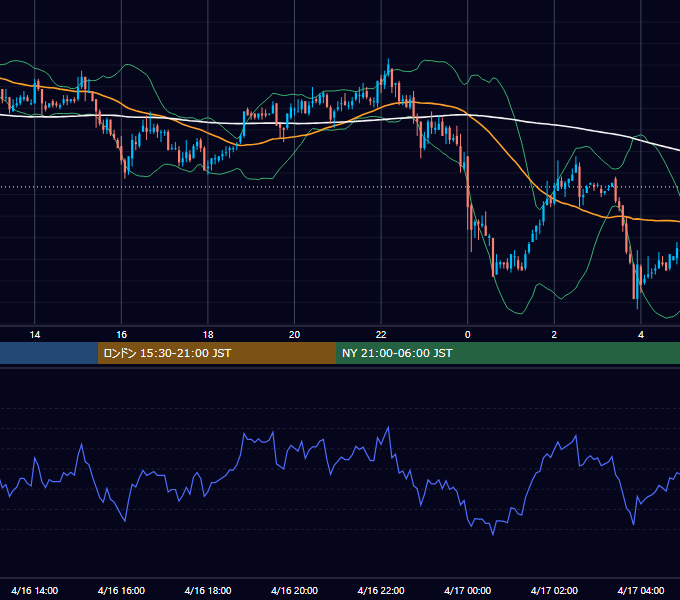Image resolution: width=680 pixels, height=600 pixels.
Task: Click the 4 hour label on price chart axis
Action: click(641, 335)
